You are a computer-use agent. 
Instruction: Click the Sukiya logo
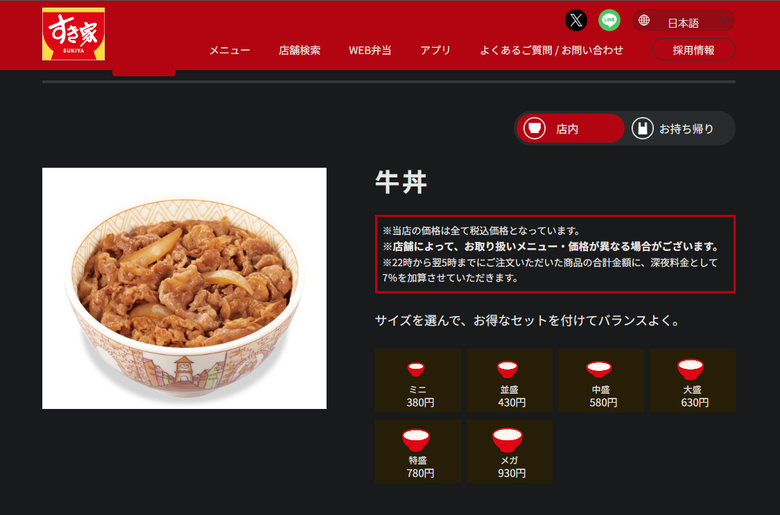coord(74,34)
